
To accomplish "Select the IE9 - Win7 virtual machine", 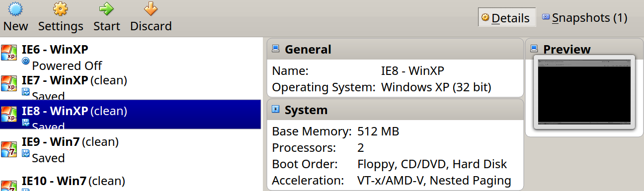I will point(131,149).
